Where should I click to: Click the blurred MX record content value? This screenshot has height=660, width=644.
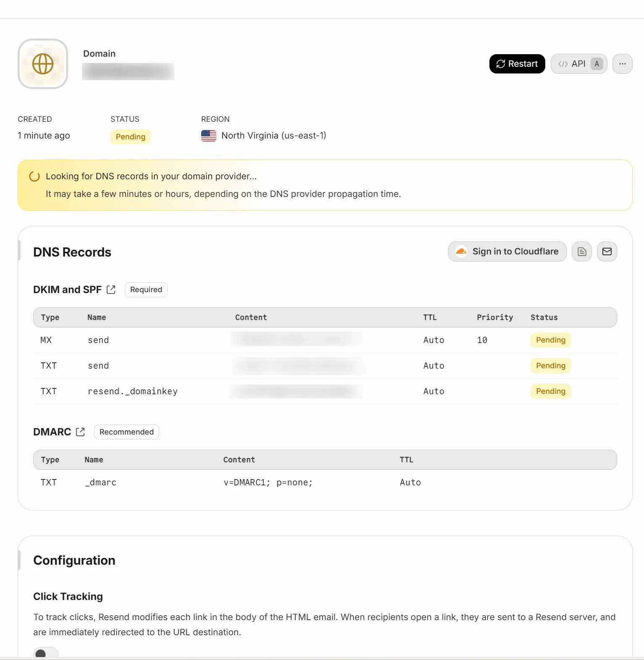point(296,339)
